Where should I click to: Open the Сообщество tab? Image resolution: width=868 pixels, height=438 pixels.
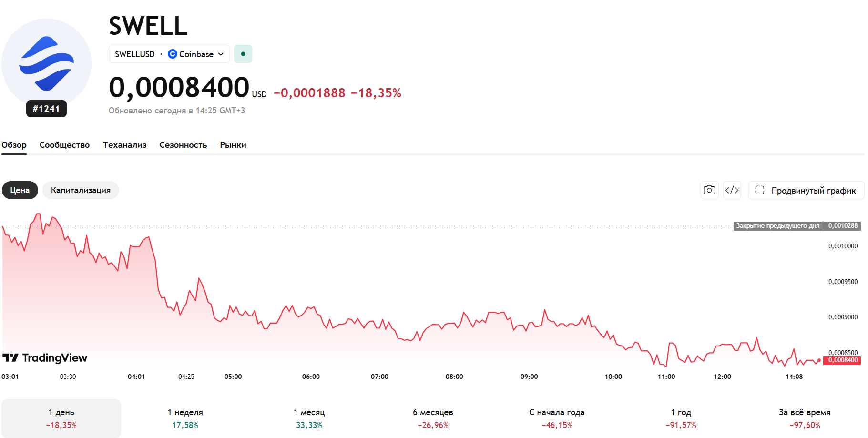coord(64,145)
